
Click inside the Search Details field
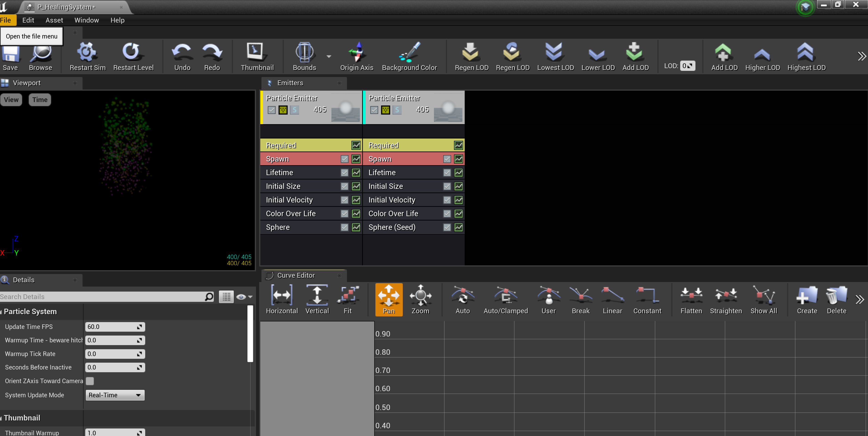101,296
